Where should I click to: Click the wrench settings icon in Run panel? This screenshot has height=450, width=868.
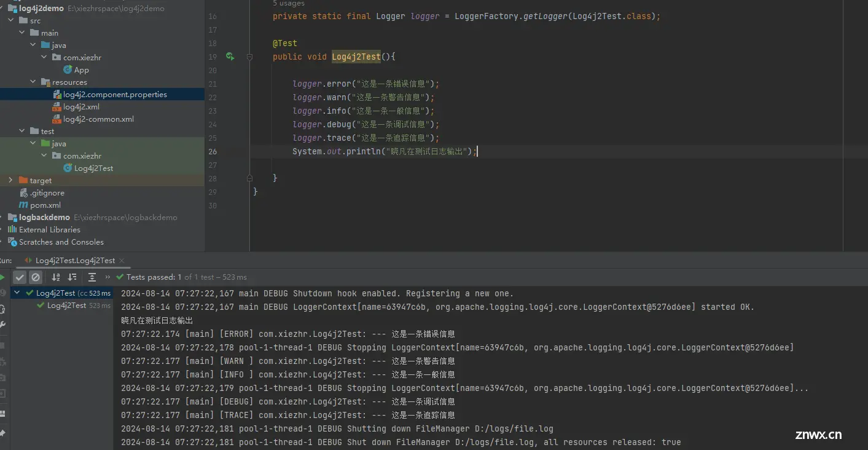pyautogui.click(x=2, y=325)
